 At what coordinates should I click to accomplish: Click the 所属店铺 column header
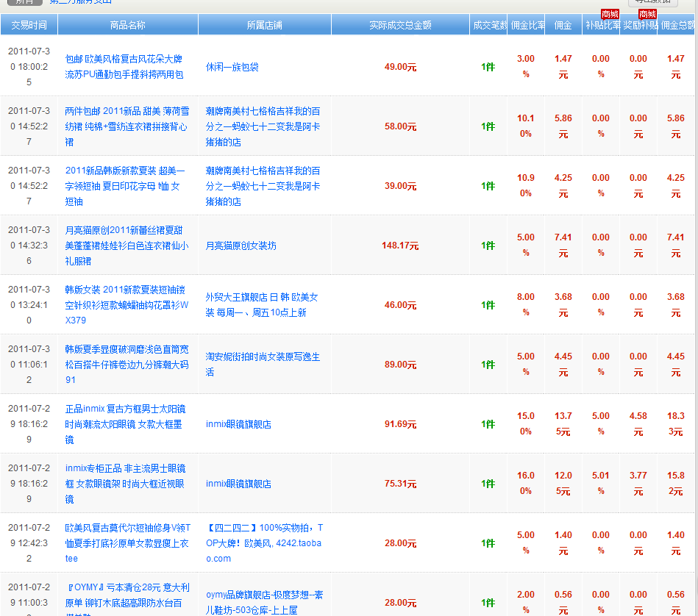point(265,25)
